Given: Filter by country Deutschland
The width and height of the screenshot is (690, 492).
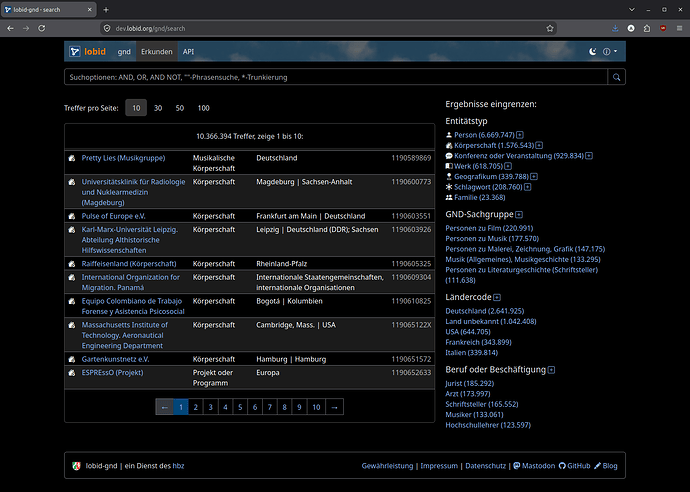Looking at the screenshot, I should [484, 311].
